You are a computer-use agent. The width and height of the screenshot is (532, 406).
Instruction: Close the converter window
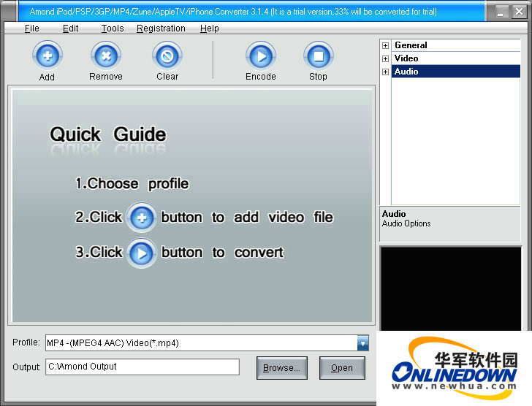pos(519,12)
